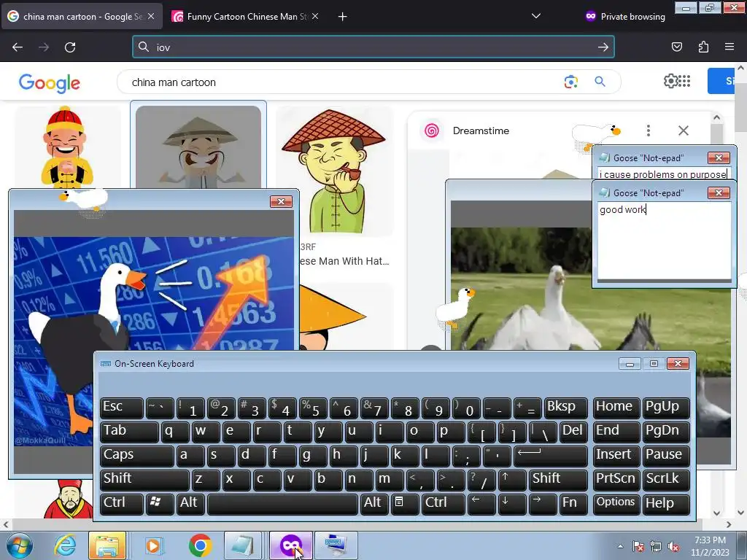The width and height of the screenshot is (747, 560).
Task: Toggle the left Alt key on keyboard
Action: (x=190, y=504)
